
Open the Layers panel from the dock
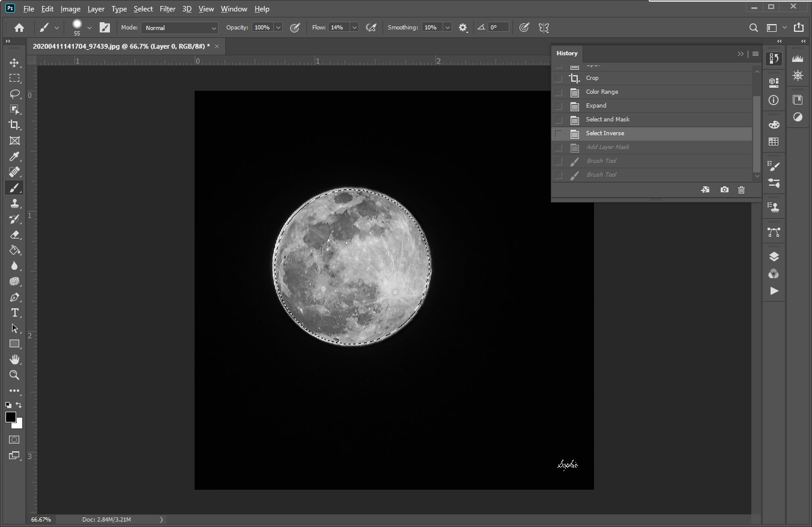click(x=774, y=257)
